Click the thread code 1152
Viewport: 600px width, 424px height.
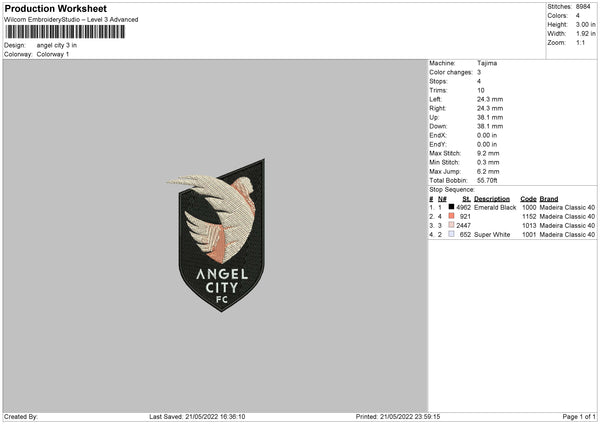(x=529, y=217)
